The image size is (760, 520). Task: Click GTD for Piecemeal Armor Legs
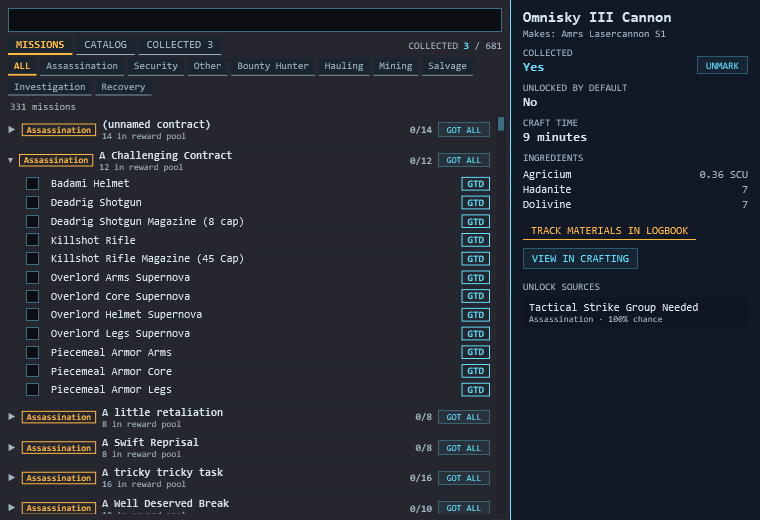(x=475, y=390)
